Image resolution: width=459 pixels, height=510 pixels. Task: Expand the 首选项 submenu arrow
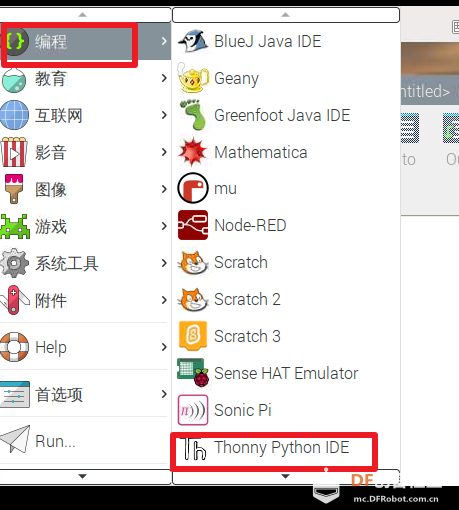click(x=164, y=394)
